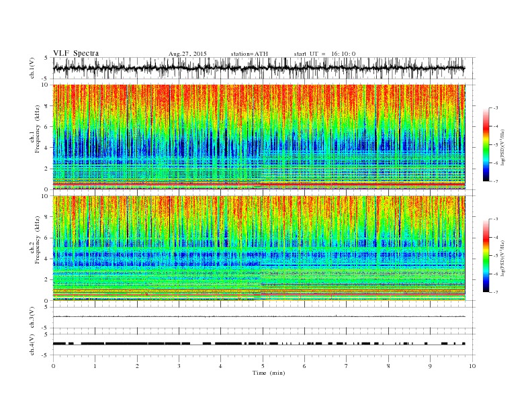Image resolution: width=532 pixels, height=411 pixels.
Task: Click the ch.1 frequency tick label "4"
Action: click(46, 148)
